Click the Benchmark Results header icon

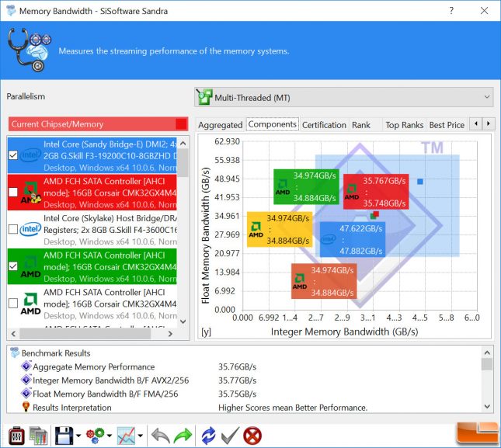click(15, 352)
